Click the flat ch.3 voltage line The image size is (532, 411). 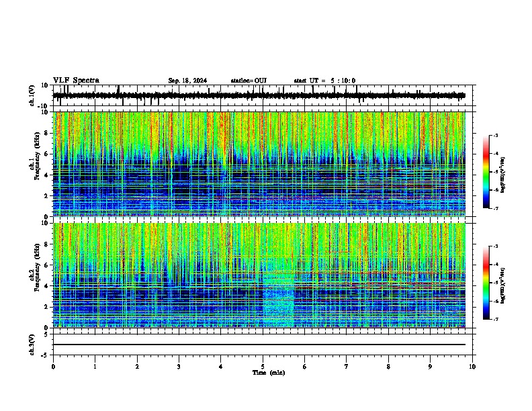(259, 345)
